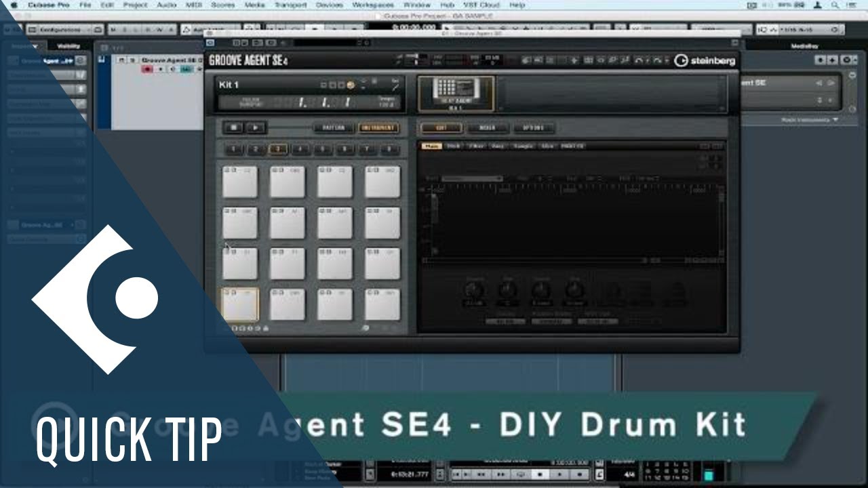868x488 pixels.
Task: Select pad E1 in the pad grid
Action: pyautogui.click(x=240, y=264)
